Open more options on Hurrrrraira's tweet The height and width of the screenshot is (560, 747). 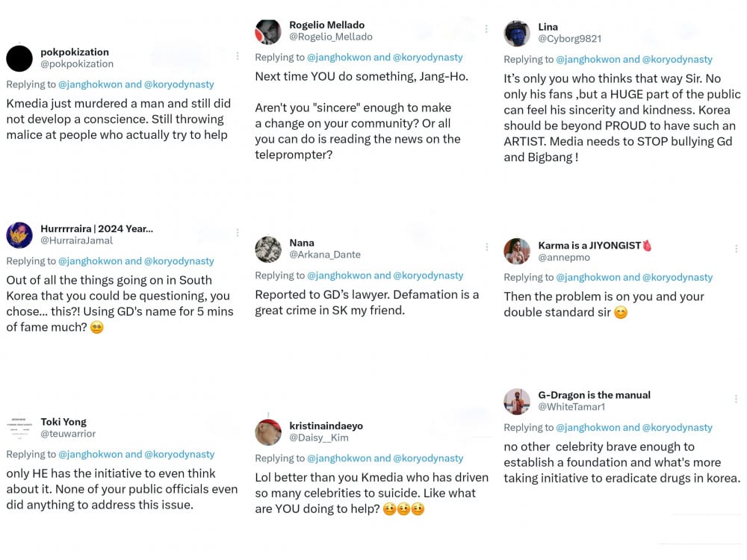(238, 233)
